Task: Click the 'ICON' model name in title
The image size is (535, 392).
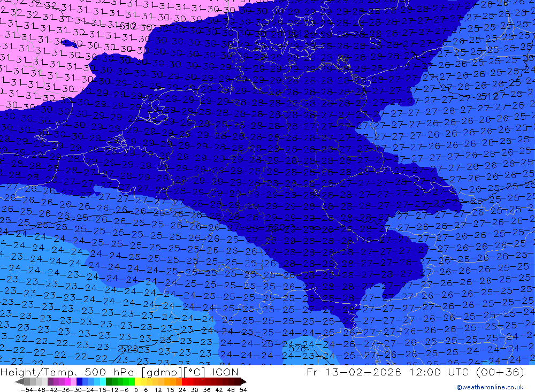Action: coord(225,372)
